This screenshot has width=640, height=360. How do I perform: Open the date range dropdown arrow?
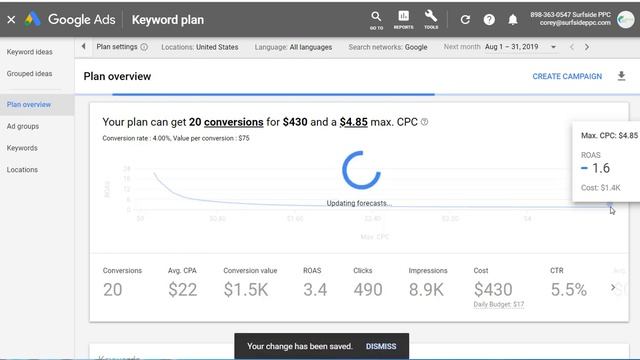point(553,47)
